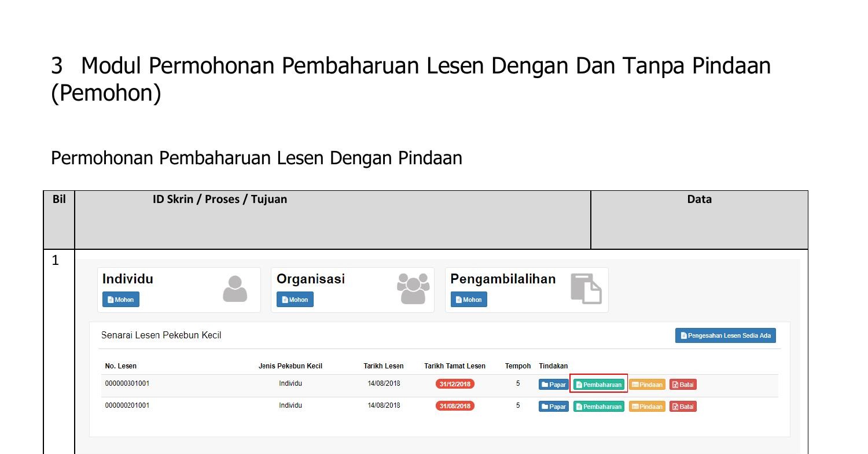The width and height of the screenshot is (868, 454).
Task: Click the card icon inside the Pindaan button
Action: [635, 384]
